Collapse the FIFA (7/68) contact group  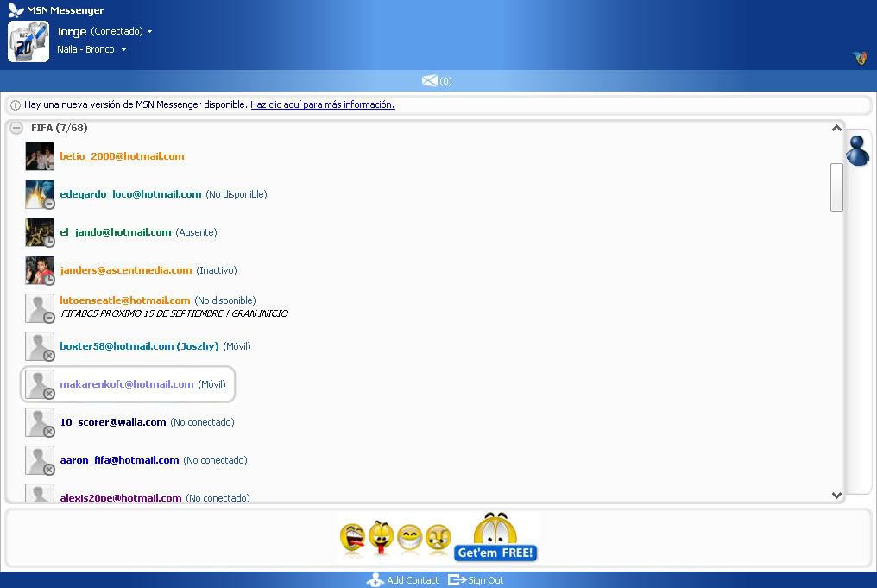point(16,128)
